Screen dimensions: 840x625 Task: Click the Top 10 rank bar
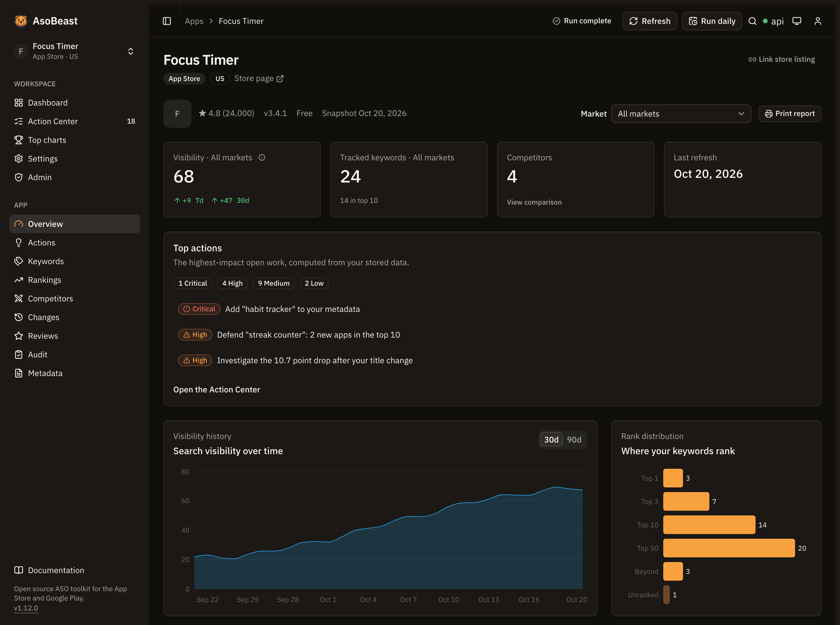tap(709, 525)
